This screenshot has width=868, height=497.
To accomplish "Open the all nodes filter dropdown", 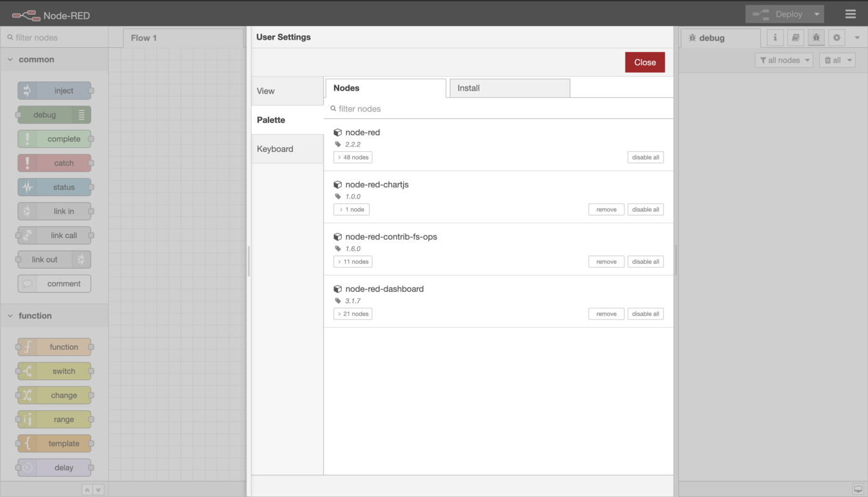I will click(x=784, y=60).
